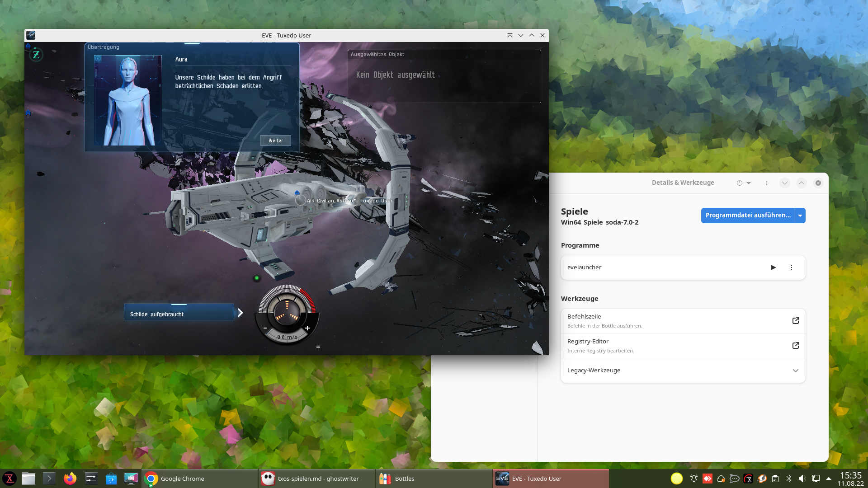Click the yellow circle tray icon

677,479
